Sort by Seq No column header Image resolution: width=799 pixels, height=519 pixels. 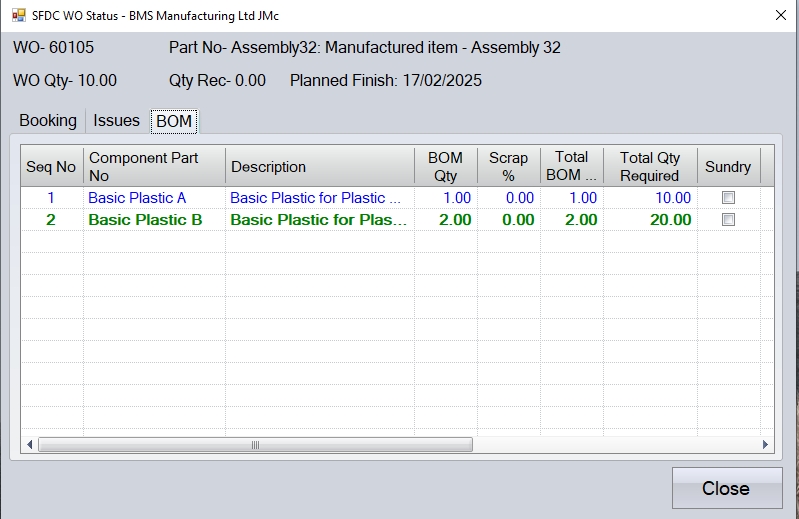pos(51,167)
